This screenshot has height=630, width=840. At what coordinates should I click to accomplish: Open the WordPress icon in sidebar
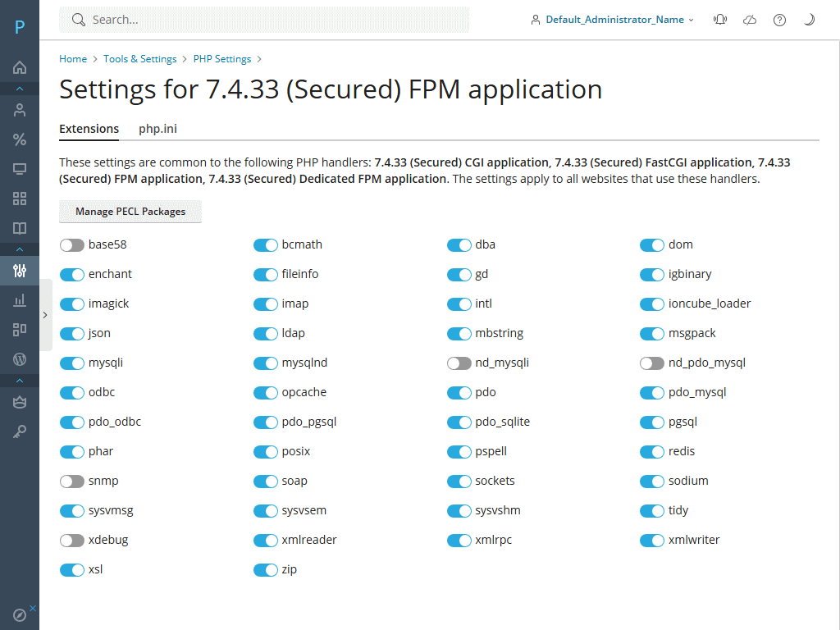click(20, 359)
